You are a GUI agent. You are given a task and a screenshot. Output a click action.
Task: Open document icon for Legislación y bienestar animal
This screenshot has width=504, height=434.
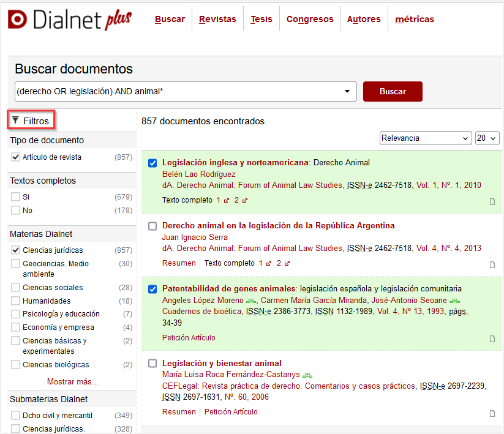tap(492, 413)
